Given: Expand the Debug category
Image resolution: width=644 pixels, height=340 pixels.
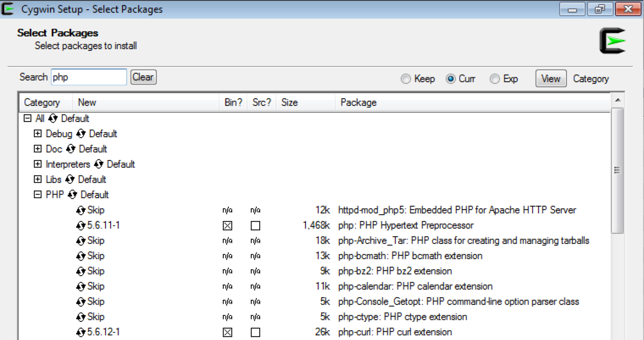Looking at the screenshot, I should pos(38,134).
